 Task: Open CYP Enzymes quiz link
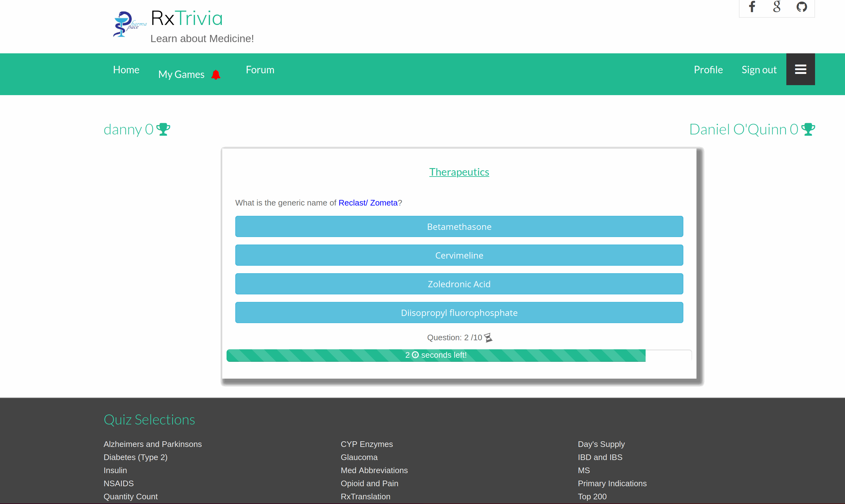(366, 444)
